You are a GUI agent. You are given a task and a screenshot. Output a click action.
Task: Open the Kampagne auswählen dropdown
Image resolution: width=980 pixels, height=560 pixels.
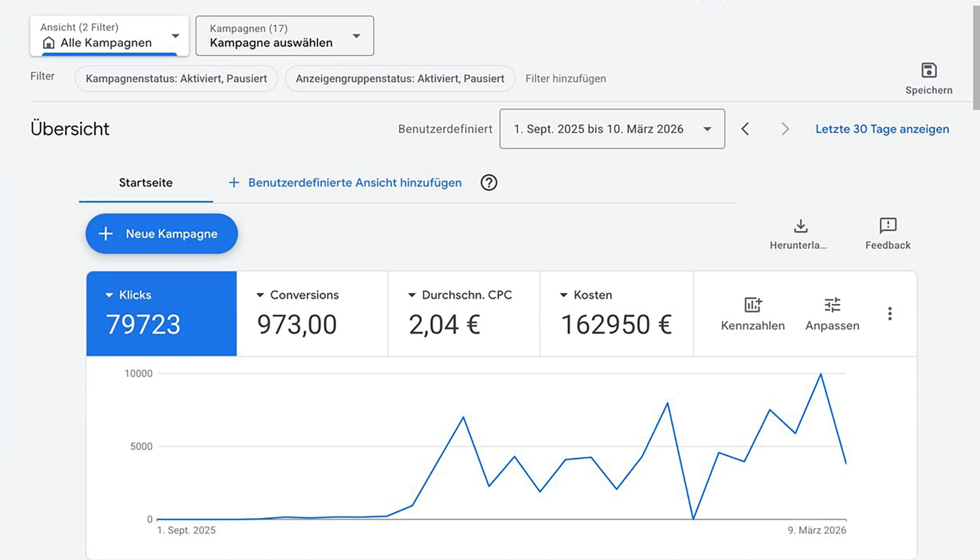coord(285,36)
